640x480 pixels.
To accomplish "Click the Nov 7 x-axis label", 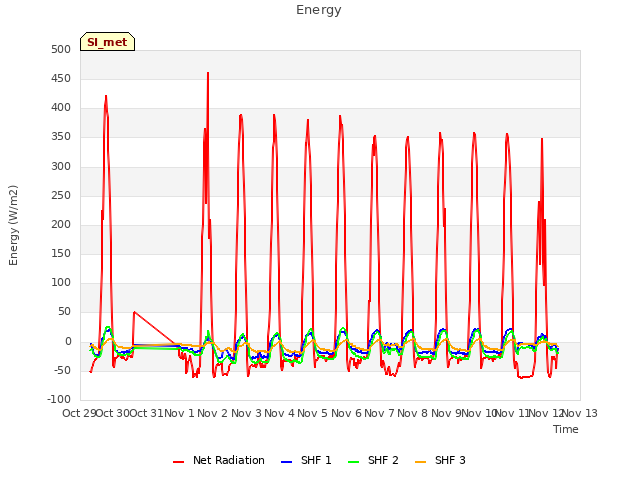I will 379,413.
